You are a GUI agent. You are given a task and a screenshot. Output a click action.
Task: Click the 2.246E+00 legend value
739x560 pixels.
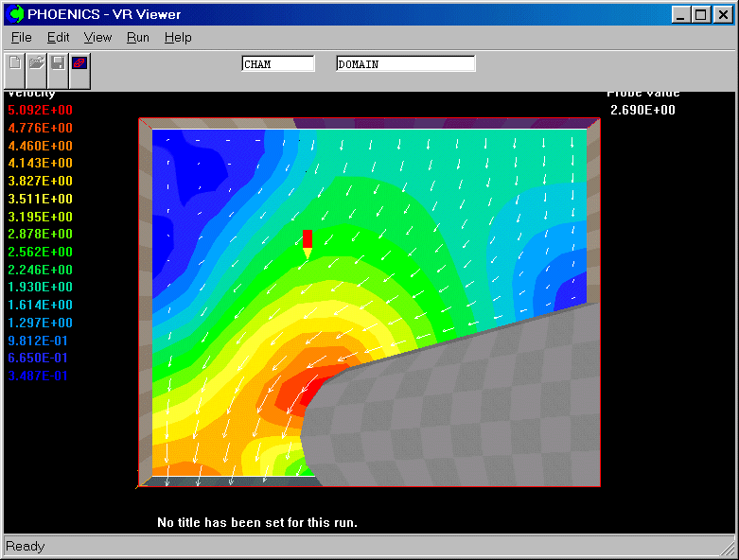[40, 270]
